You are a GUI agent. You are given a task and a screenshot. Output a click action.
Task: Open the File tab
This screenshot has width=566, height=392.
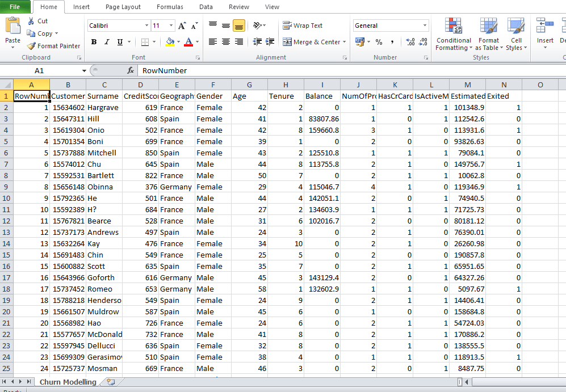tap(15, 7)
